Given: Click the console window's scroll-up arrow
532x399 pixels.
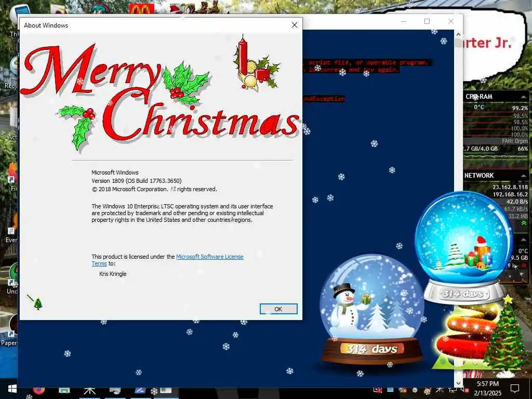Looking at the screenshot, I should click(x=458, y=34).
